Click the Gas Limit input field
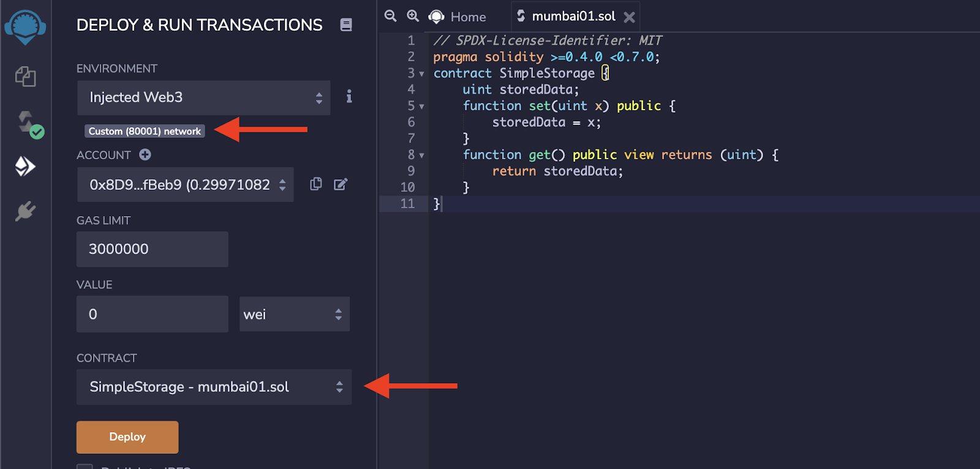Screen dimensions: 980x469 point(152,249)
